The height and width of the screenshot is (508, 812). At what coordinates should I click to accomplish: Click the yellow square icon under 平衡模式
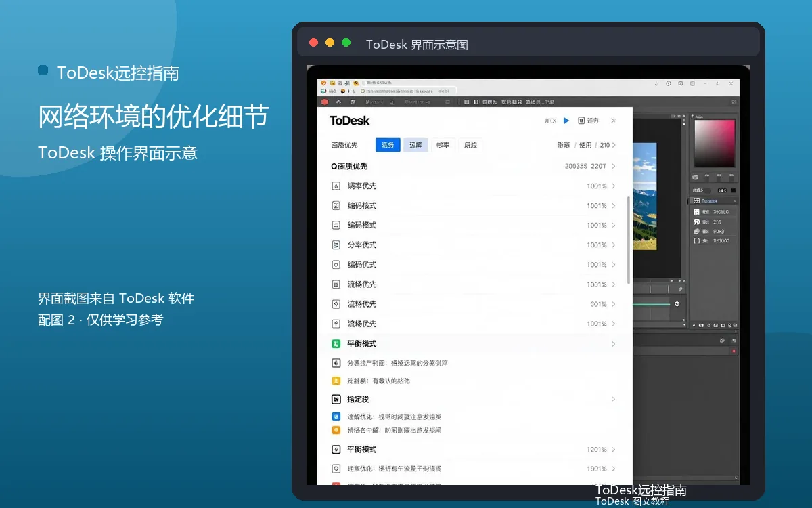(x=336, y=381)
